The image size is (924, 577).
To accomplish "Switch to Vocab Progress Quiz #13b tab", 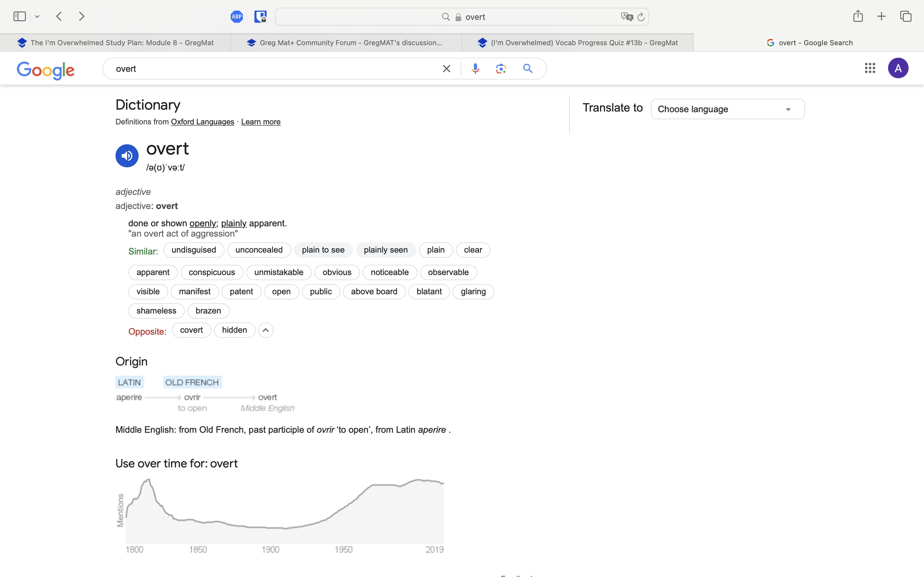I will [577, 43].
